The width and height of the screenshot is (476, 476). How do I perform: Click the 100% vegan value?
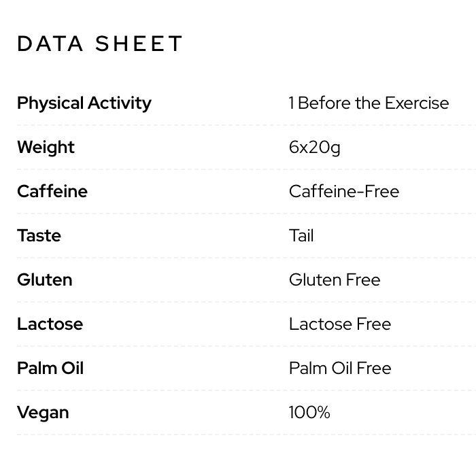[x=309, y=413]
